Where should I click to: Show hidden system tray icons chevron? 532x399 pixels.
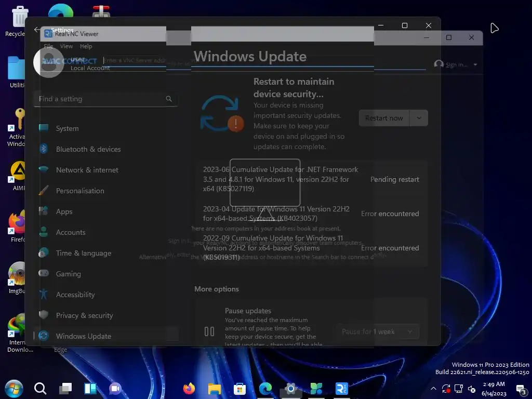point(433,389)
